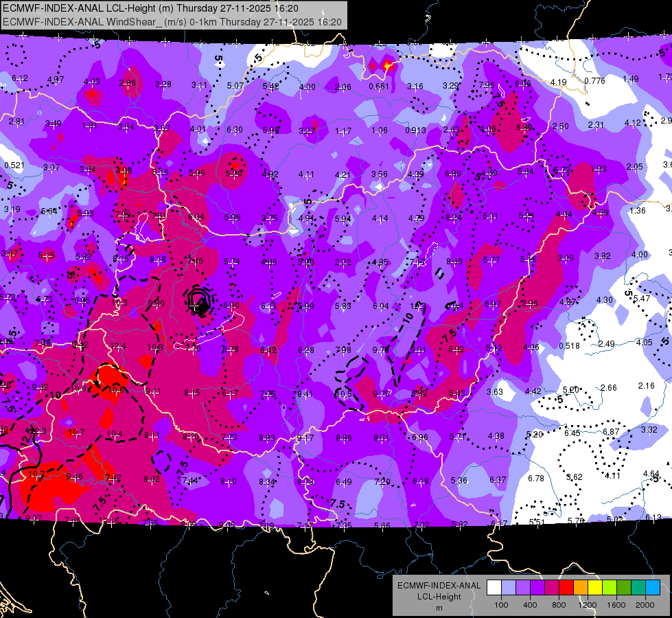The image size is (672, 618).
Task: Click the WindShear 0-1km title line
Action: pyautogui.click(x=172, y=22)
